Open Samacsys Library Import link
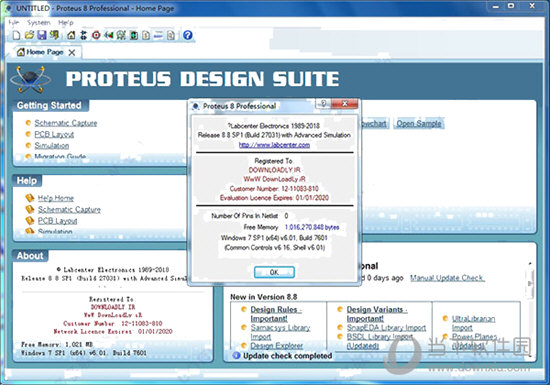Viewport: 550px width, 385px height. [x=280, y=332]
